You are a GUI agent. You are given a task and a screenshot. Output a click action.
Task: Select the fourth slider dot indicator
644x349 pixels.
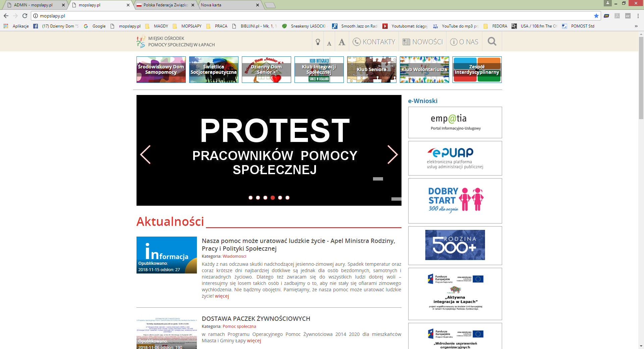[x=273, y=198]
